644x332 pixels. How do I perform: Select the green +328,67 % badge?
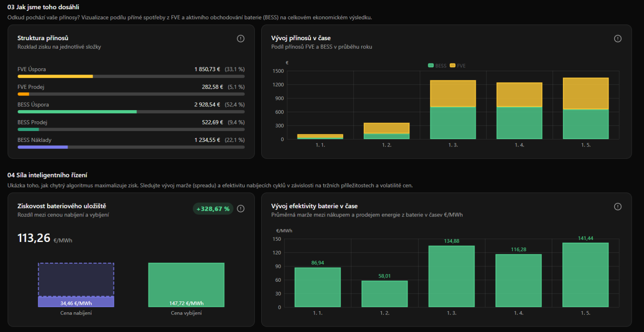(x=213, y=208)
